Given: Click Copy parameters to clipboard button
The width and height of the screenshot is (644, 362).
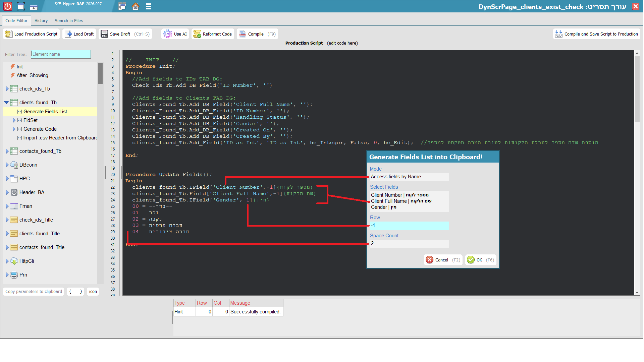Looking at the screenshot, I should pos(34,292).
